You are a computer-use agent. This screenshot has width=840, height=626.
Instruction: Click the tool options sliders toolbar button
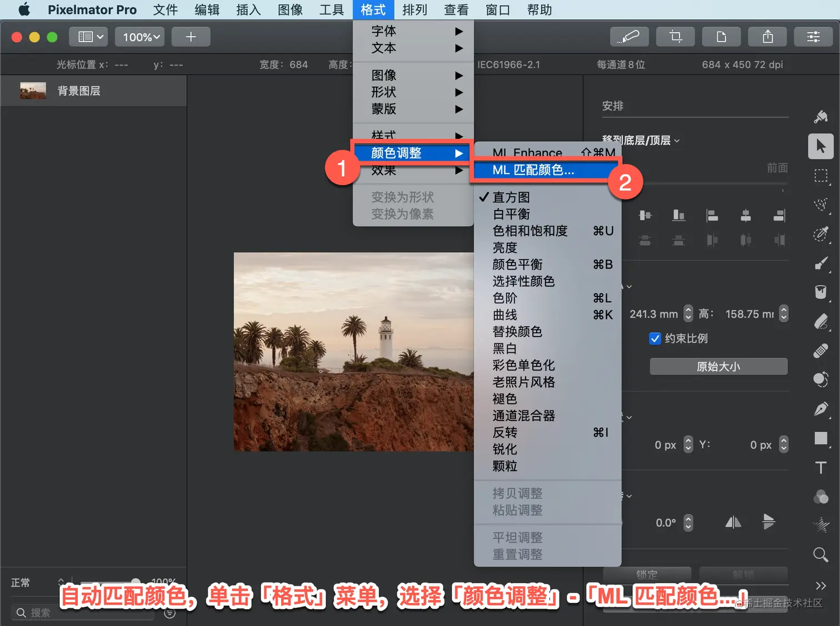tap(813, 37)
